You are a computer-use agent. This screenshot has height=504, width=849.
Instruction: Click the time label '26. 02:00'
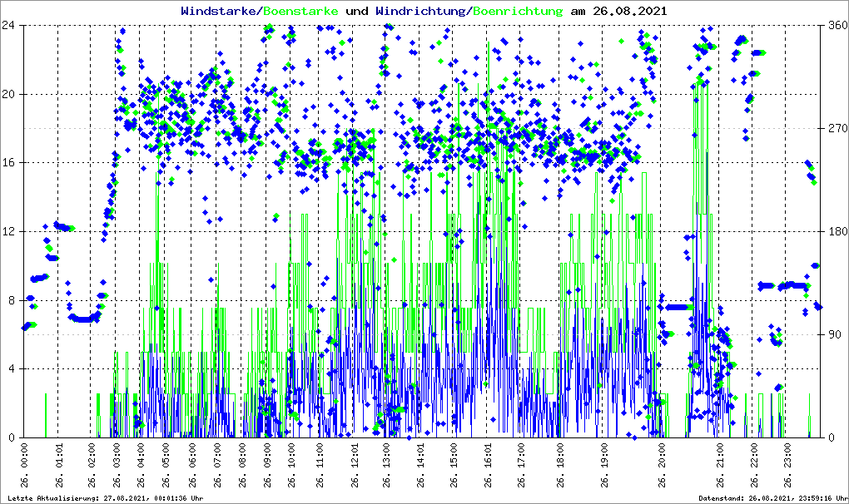click(x=91, y=466)
